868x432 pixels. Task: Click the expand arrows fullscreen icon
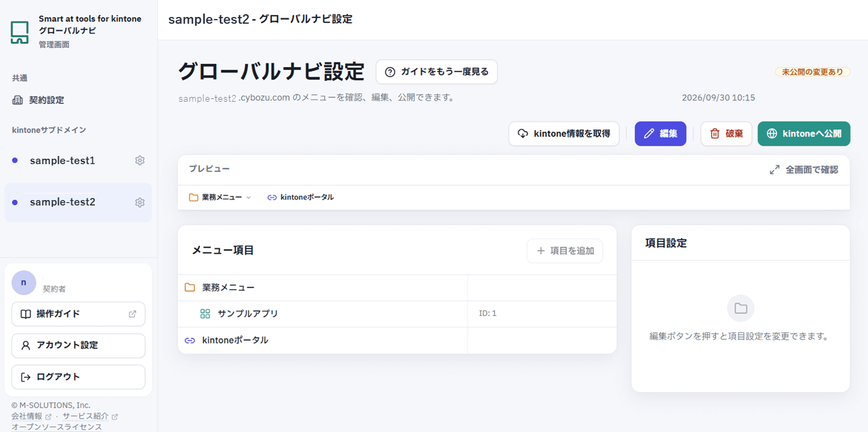point(774,170)
